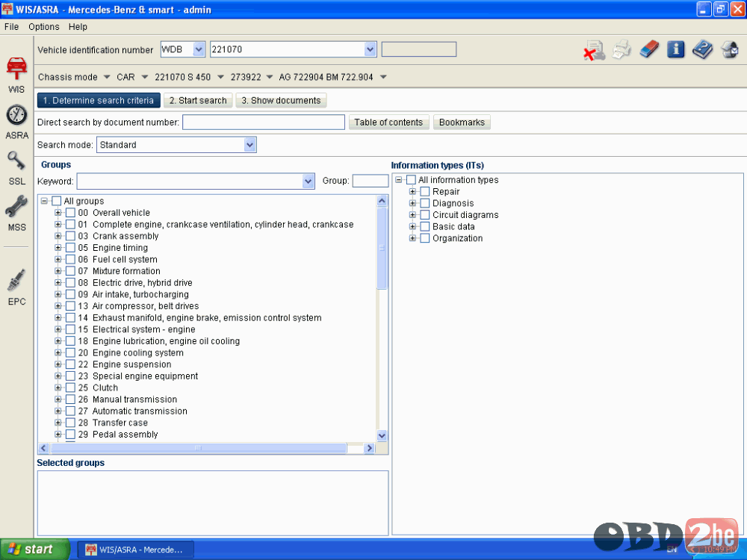Open the 273922 engine dropdown

(x=270, y=77)
